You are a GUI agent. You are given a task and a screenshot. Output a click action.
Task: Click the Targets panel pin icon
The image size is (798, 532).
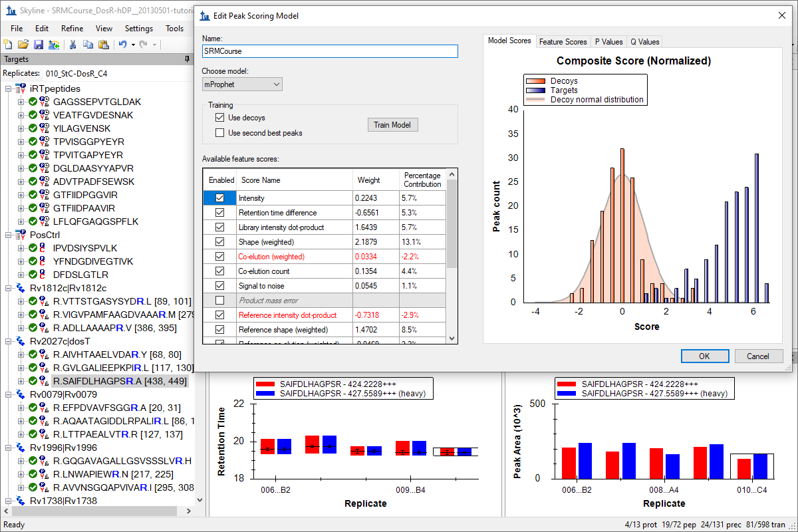(187, 59)
